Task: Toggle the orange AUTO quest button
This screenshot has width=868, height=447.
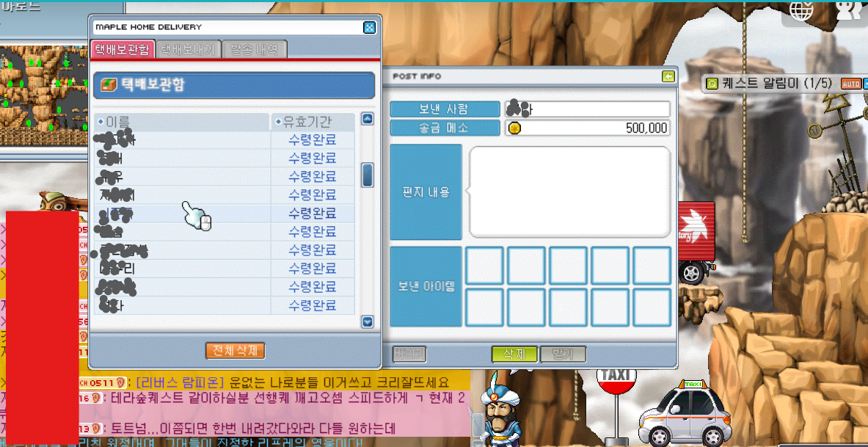Action: (x=851, y=84)
